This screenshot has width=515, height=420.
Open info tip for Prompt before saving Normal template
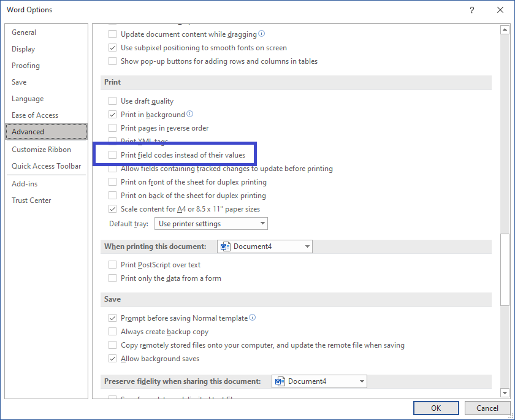tap(252, 318)
